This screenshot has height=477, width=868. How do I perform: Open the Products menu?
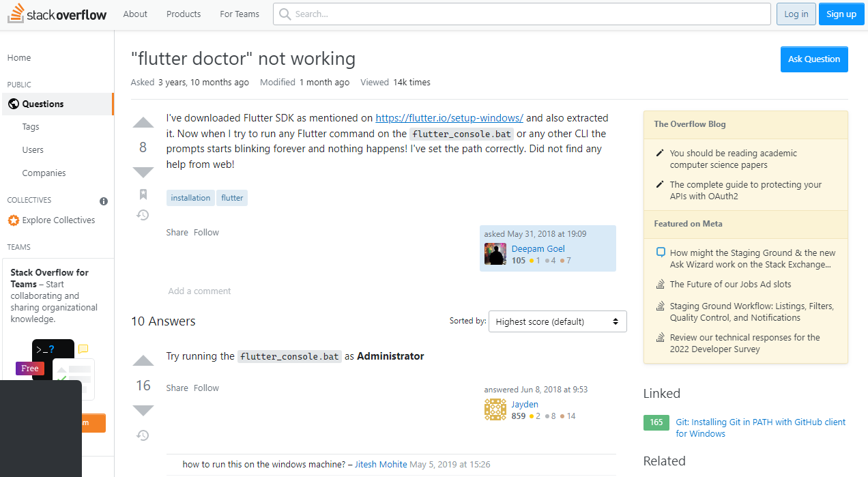coord(184,14)
